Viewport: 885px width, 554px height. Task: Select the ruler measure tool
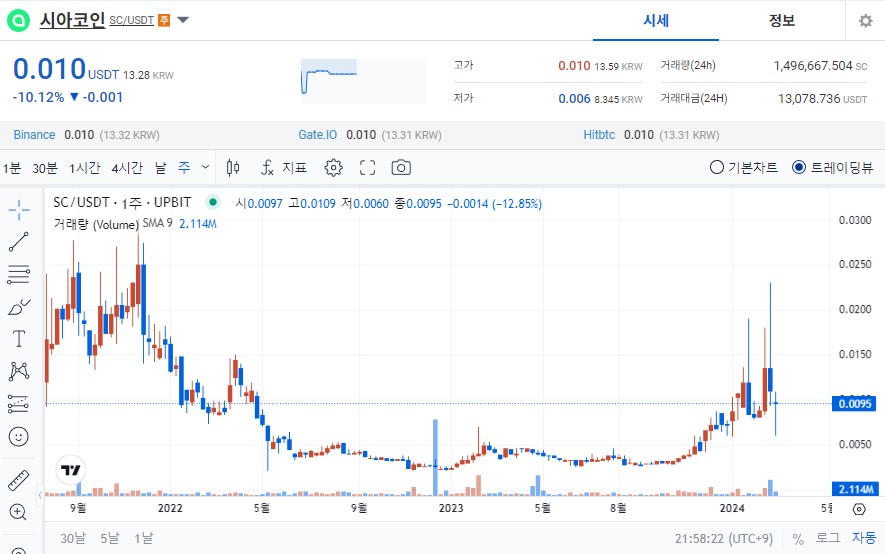click(x=19, y=480)
